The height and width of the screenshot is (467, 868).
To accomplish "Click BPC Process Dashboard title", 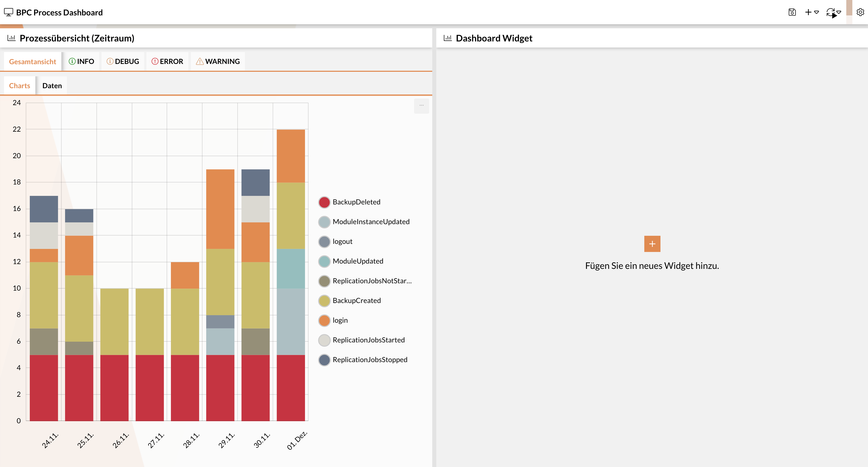I will [x=59, y=12].
